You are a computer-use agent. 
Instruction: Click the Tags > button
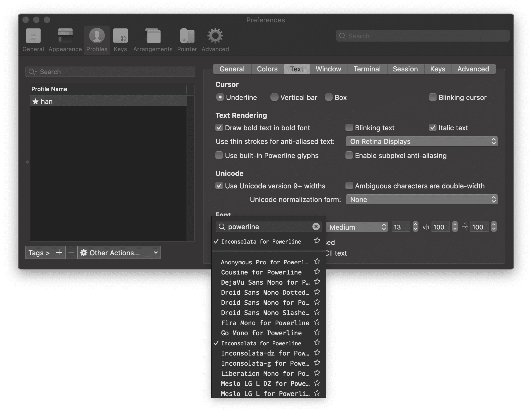[x=39, y=252]
